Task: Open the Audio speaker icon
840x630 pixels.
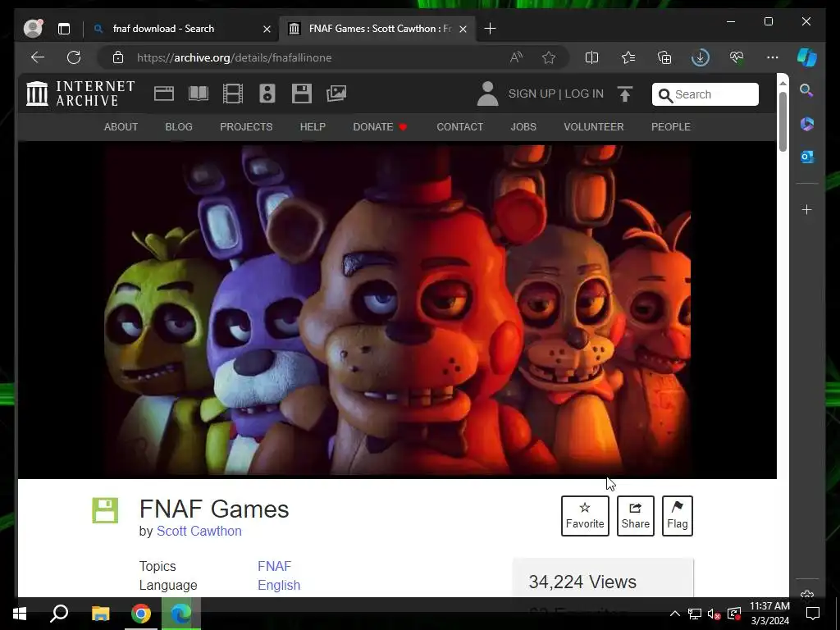Action: pos(267,94)
